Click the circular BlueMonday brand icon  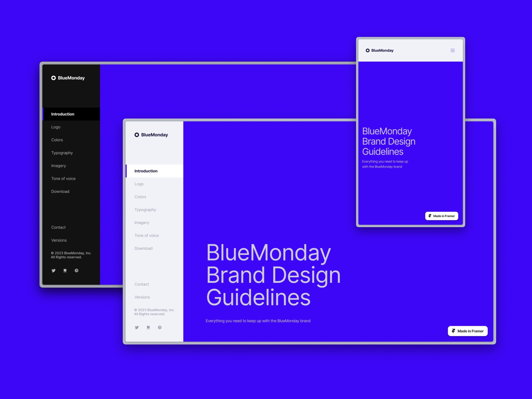pyautogui.click(x=53, y=78)
